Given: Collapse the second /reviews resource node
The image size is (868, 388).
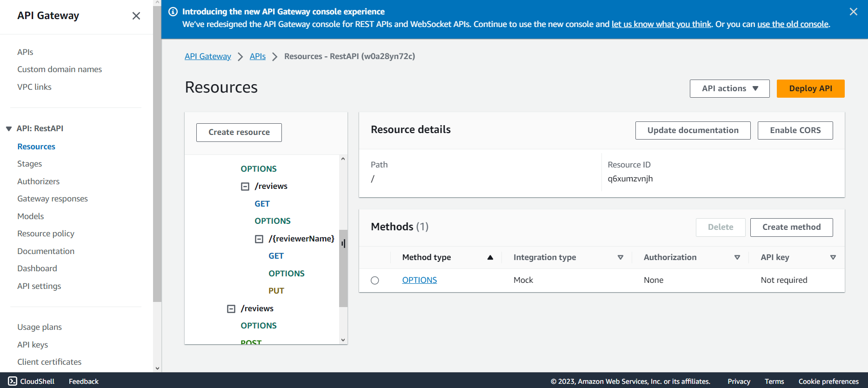Looking at the screenshot, I should pyautogui.click(x=231, y=309).
